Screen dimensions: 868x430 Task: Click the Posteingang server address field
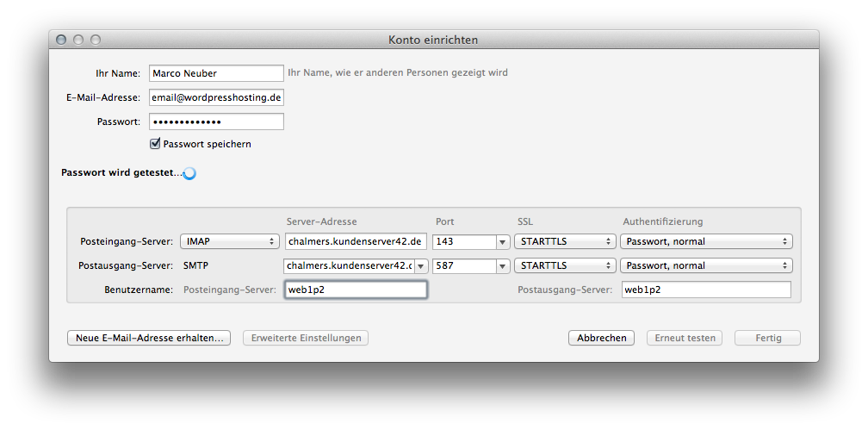[x=356, y=241]
